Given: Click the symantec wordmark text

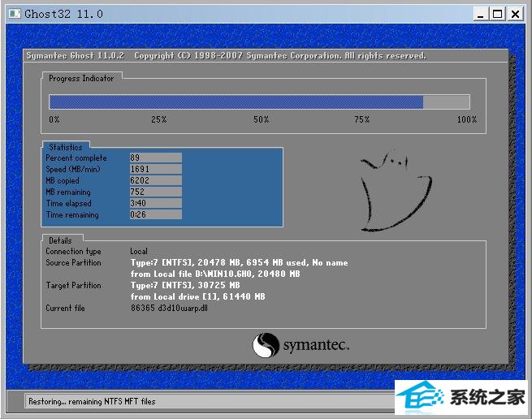Looking at the screenshot, I should pos(316,345).
